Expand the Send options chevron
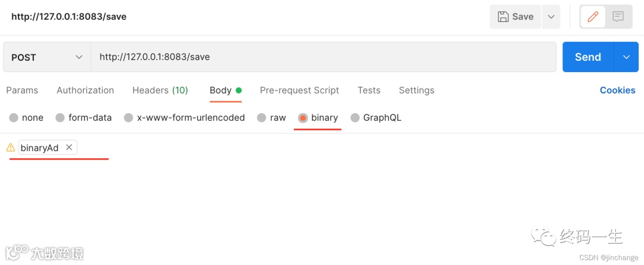This screenshot has width=644, height=265. pyautogui.click(x=626, y=57)
